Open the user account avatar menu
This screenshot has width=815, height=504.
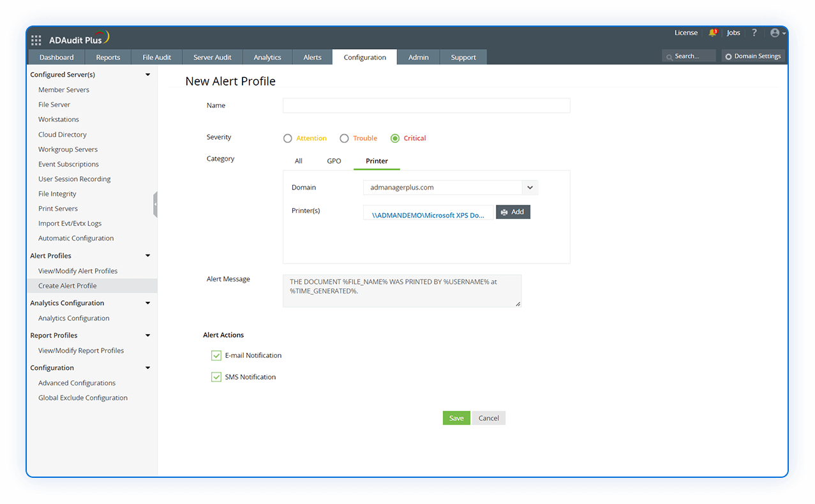777,33
